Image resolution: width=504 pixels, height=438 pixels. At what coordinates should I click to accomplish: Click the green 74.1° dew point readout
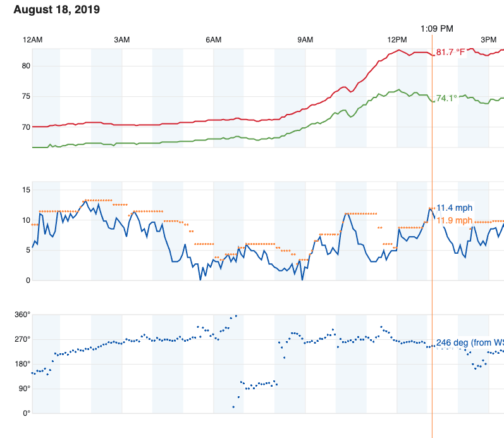(446, 98)
